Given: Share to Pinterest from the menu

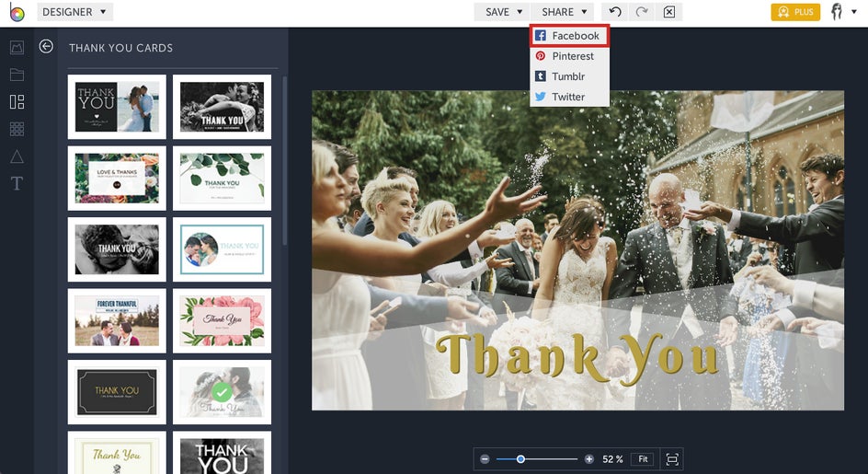Looking at the screenshot, I should tap(570, 56).
